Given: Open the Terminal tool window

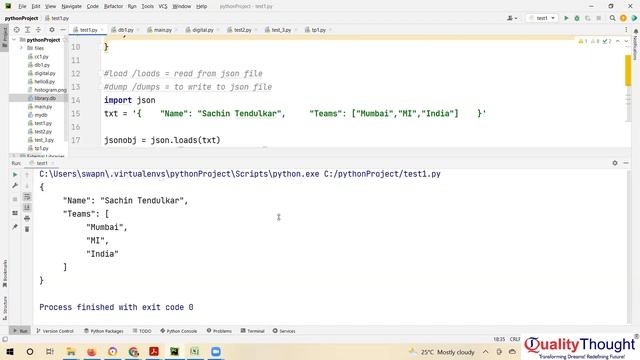Looking at the screenshot, I should pyautogui.click(x=253, y=331).
